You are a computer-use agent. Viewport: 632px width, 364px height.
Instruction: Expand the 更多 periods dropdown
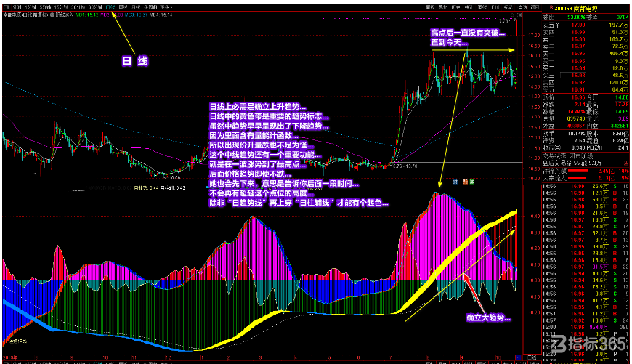[x=166, y=7]
